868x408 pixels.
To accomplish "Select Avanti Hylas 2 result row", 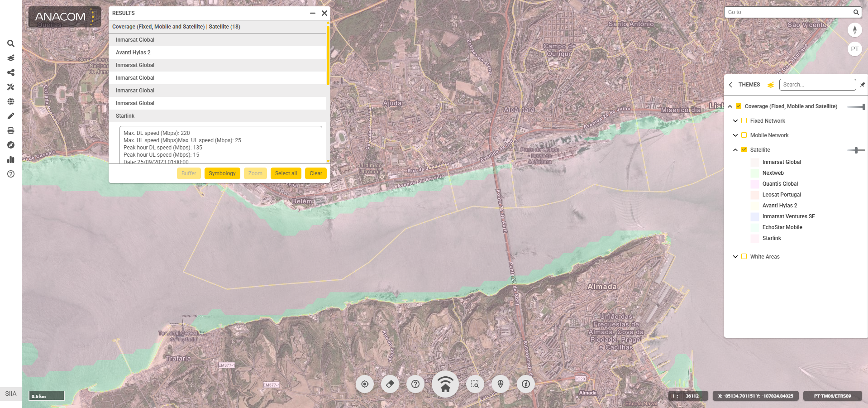I will tap(217, 53).
